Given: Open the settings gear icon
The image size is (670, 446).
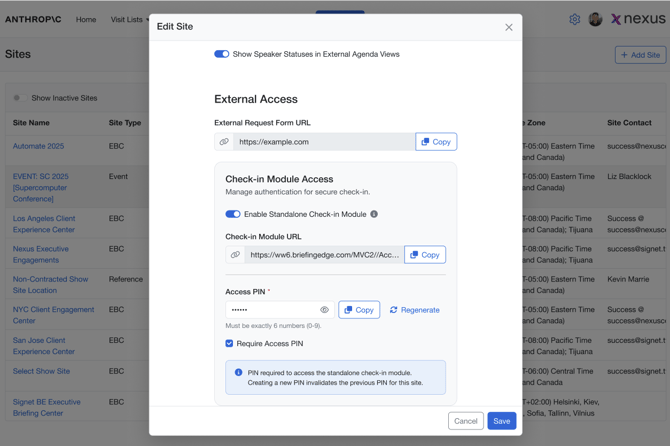Looking at the screenshot, I should (x=575, y=19).
